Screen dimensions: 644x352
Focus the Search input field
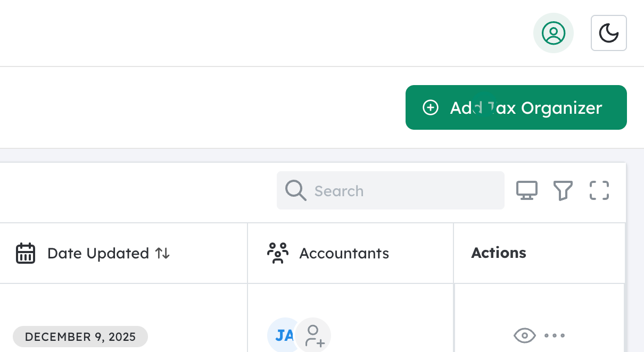(x=404, y=190)
